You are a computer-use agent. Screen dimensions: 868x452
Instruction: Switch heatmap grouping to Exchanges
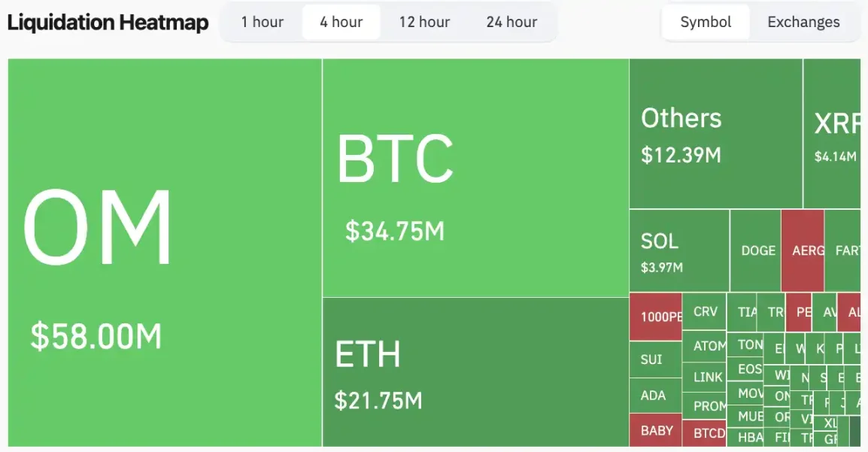click(x=803, y=22)
